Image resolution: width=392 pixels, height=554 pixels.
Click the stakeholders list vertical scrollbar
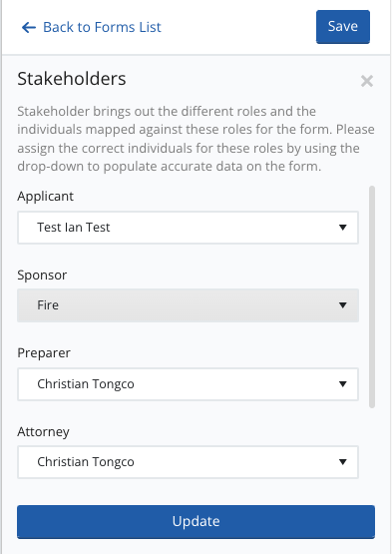tap(372, 296)
